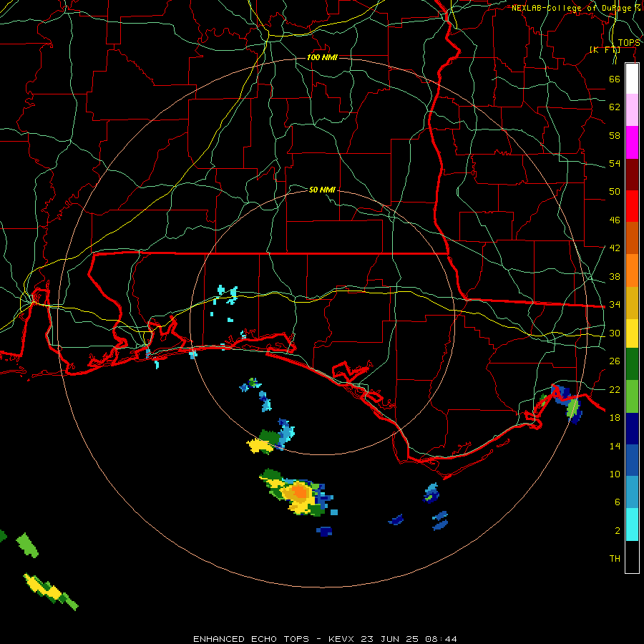
Task: Click the "TOPS" legend heading
Action: [x=629, y=43]
